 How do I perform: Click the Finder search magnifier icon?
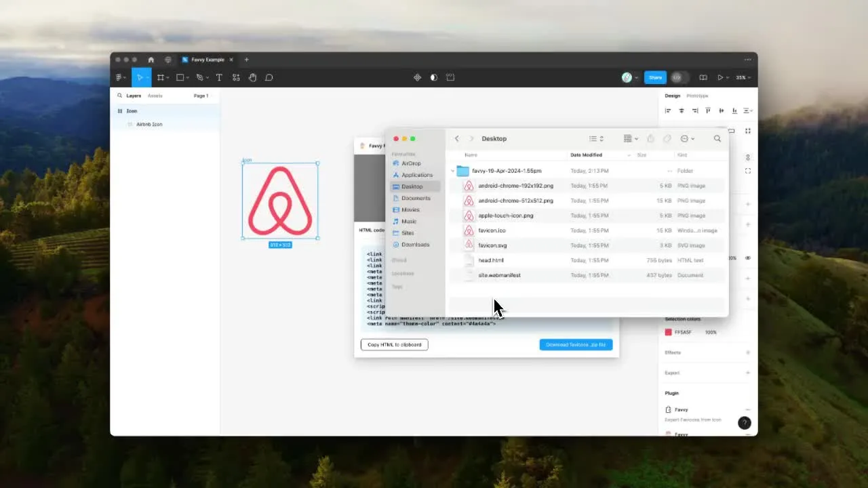[717, 139]
